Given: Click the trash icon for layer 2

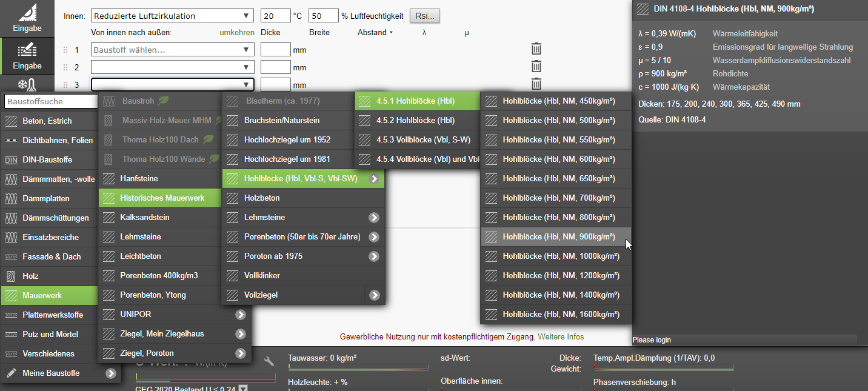Looking at the screenshot, I should tap(536, 67).
